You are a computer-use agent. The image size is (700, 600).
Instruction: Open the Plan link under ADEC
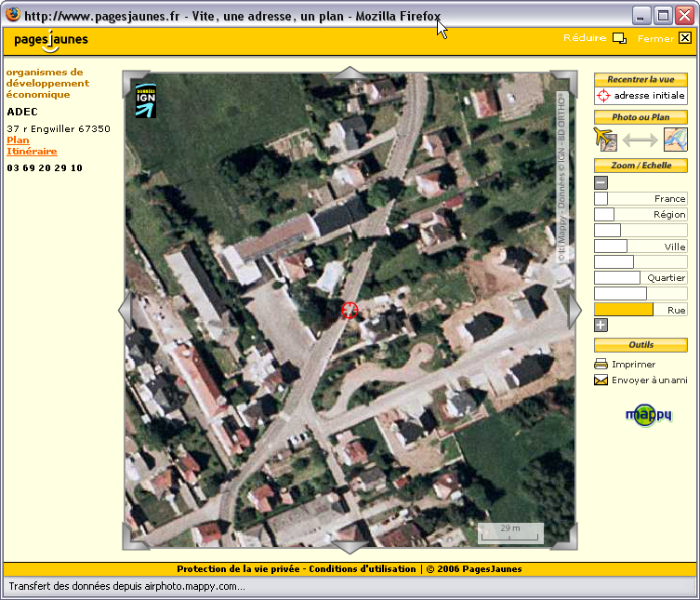[x=18, y=140]
